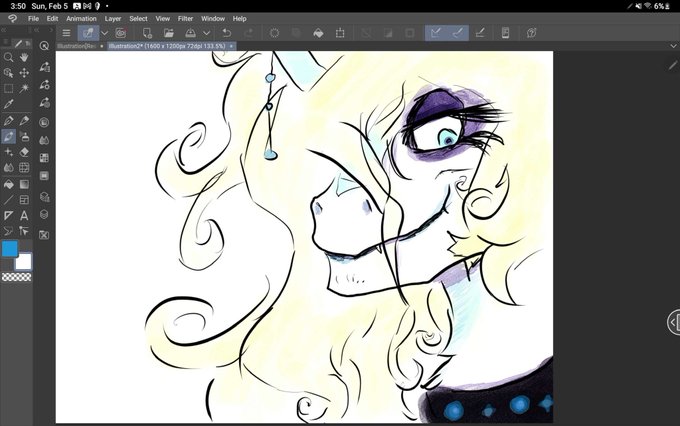
Task: Select the Auto select magic wand
Action: point(24,88)
